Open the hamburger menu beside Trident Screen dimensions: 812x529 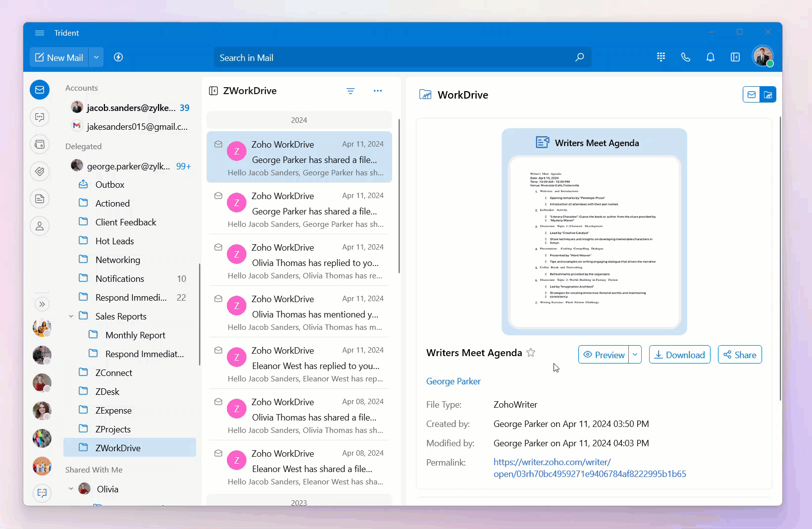click(x=40, y=33)
